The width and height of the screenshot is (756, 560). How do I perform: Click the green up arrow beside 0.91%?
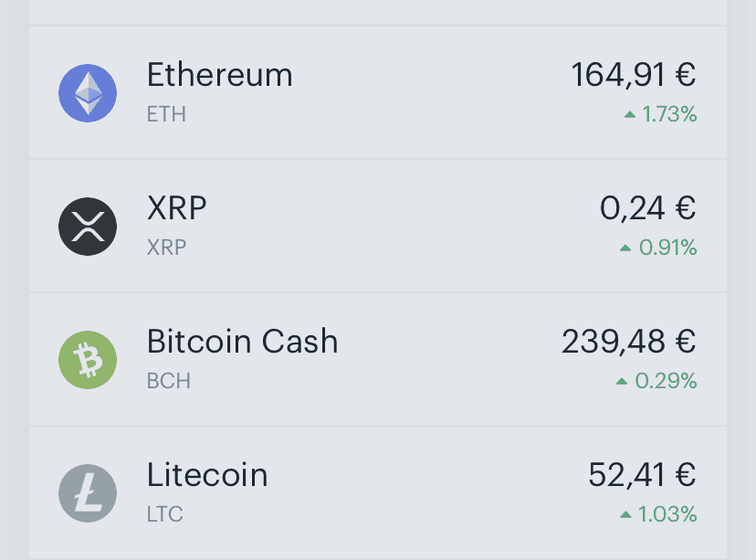click(625, 248)
